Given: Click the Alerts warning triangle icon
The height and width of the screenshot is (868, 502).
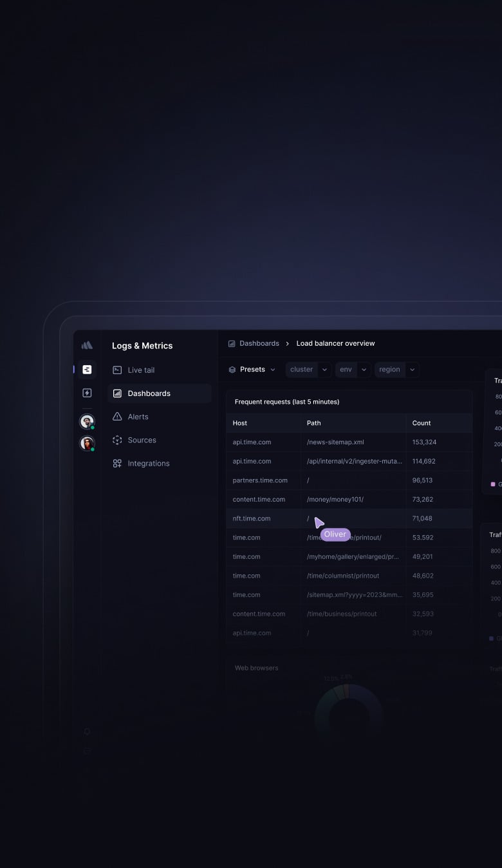Looking at the screenshot, I should point(117,417).
